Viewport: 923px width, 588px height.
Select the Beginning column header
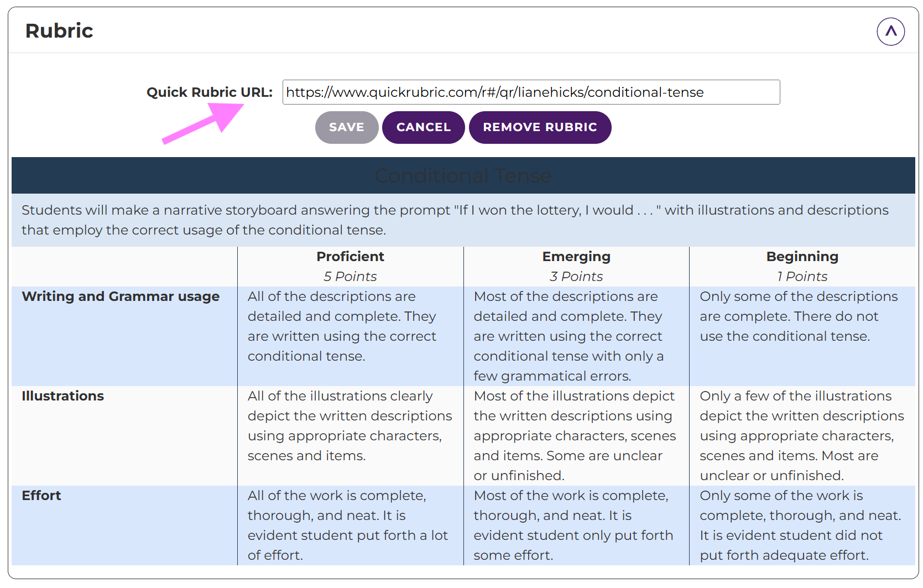(802, 257)
